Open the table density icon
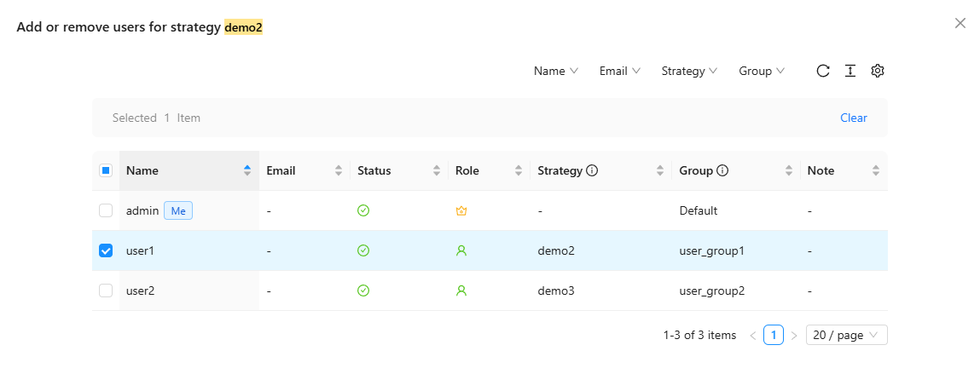This screenshot has width=980, height=374. point(850,71)
